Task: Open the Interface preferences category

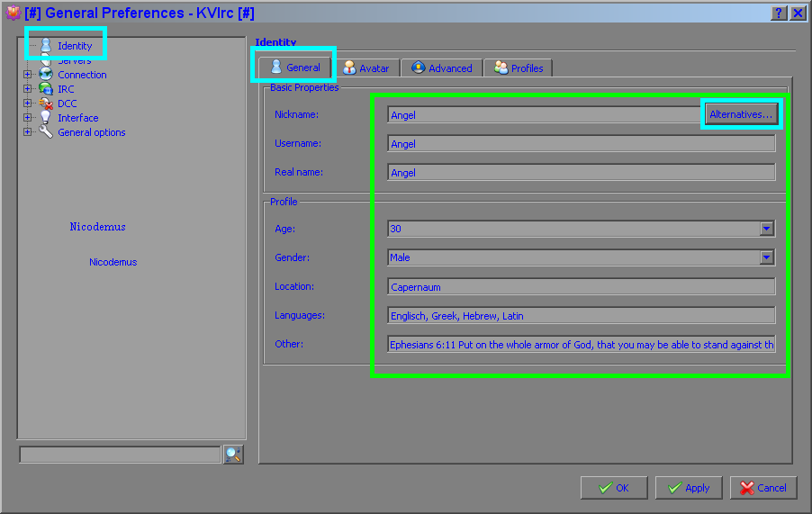Action: [77, 118]
